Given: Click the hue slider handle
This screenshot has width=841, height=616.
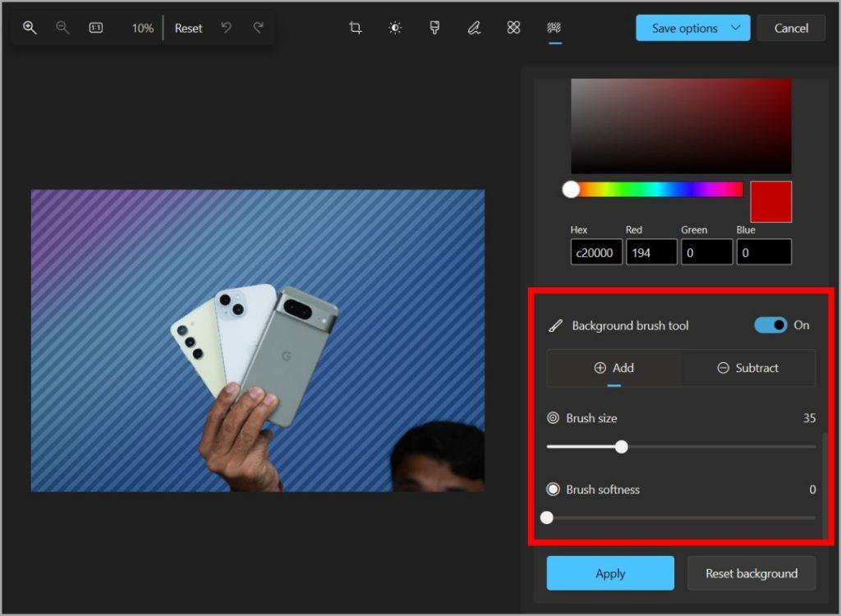Looking at the screenshot, I should [572, 190].
